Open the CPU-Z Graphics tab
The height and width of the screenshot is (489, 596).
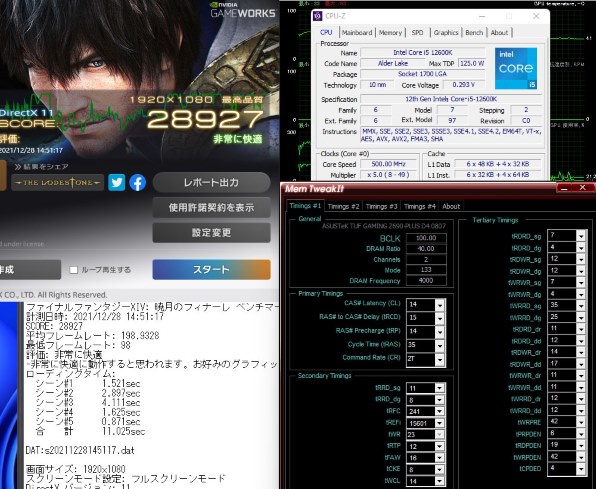[446, 33]
